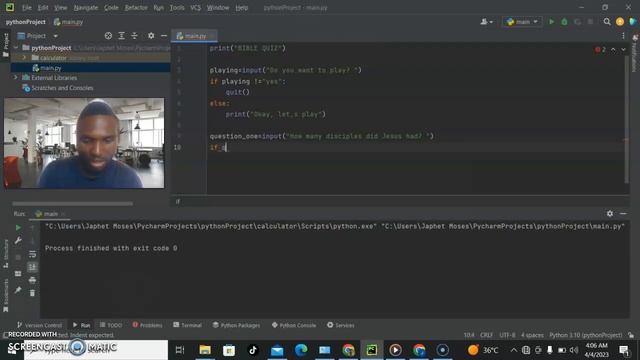
Task: Toggle soft-wrap in Run console
Action: pos(32,254)
